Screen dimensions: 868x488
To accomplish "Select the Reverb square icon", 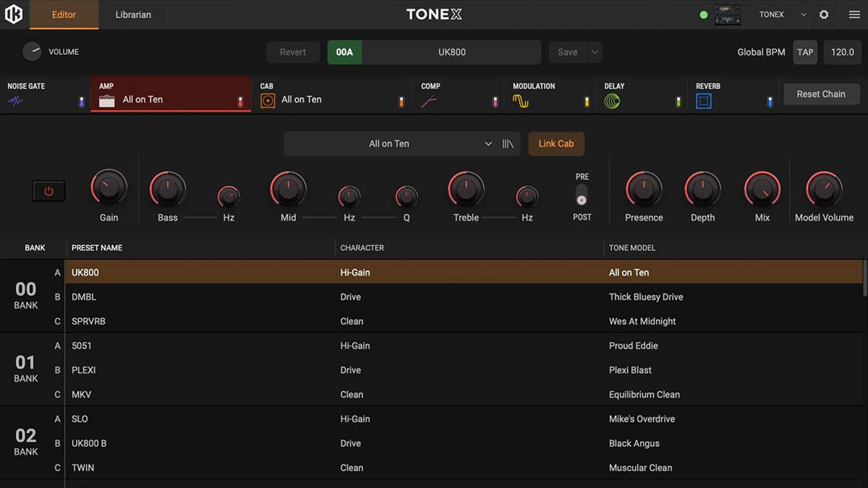I will [x=703, y=100].
